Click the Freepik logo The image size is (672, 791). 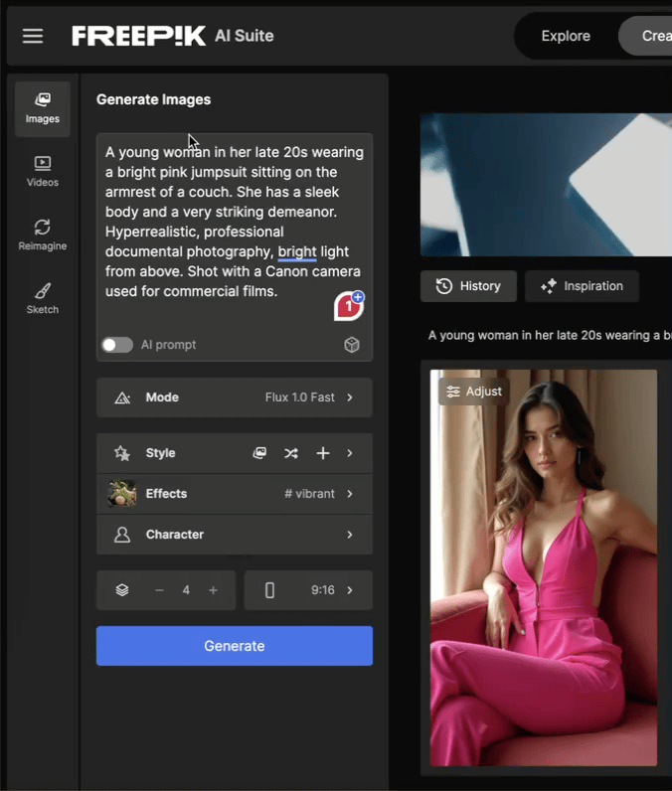pyautogui.click(x=139, y=36)
